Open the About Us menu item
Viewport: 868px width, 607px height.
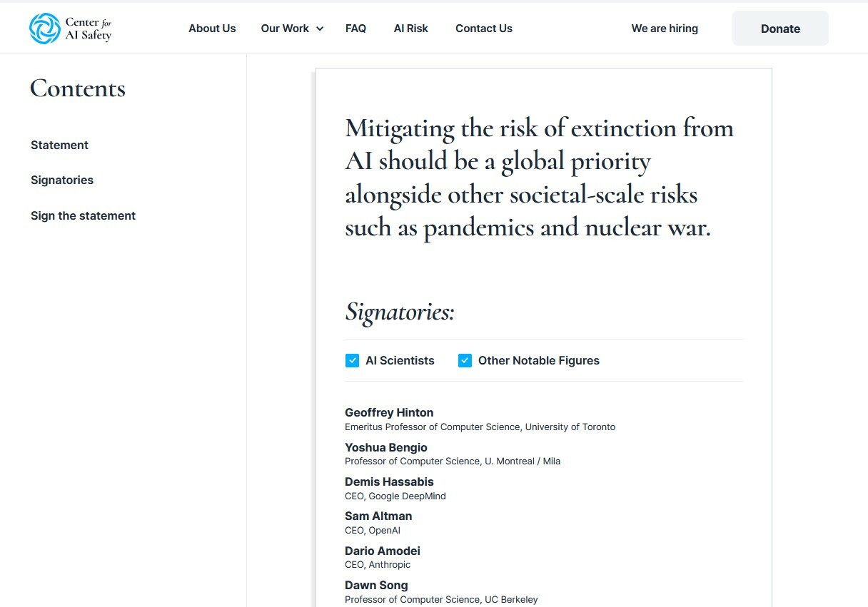pyautogui.click(x=212, y=29)
